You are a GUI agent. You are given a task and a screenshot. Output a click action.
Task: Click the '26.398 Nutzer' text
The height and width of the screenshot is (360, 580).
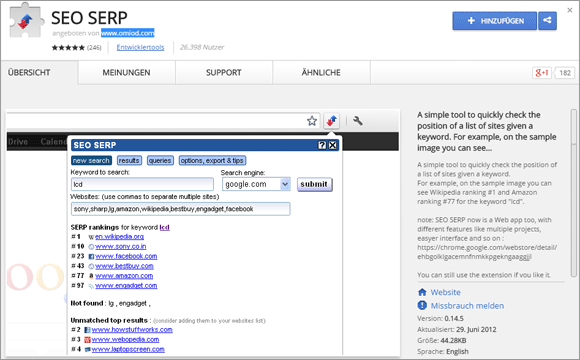(x=202, y=47)
